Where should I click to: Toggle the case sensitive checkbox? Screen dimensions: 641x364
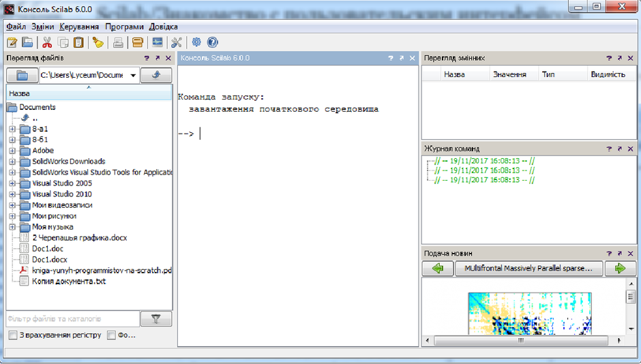coord(13,335)
